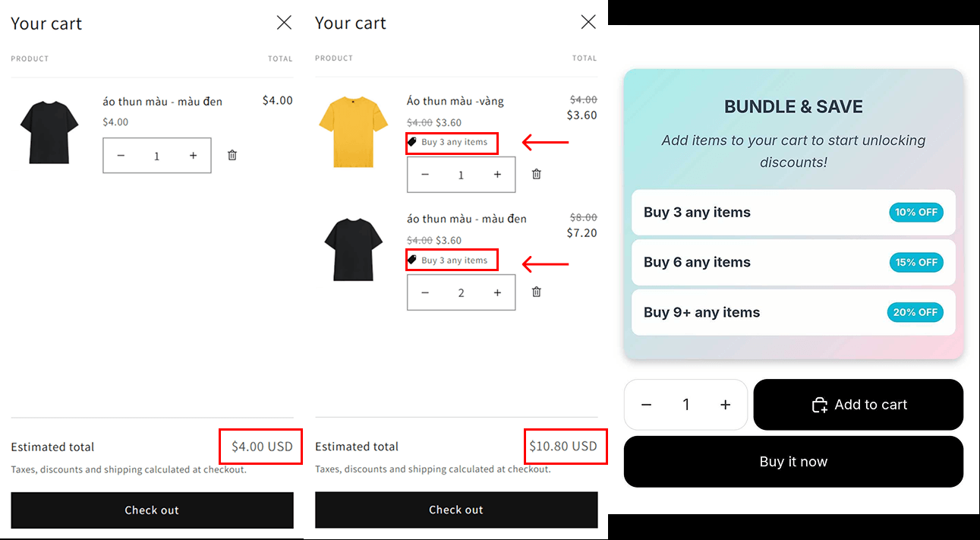
Task: Decrease quantity of black shirt in first cart
Action: coord(121,155)
